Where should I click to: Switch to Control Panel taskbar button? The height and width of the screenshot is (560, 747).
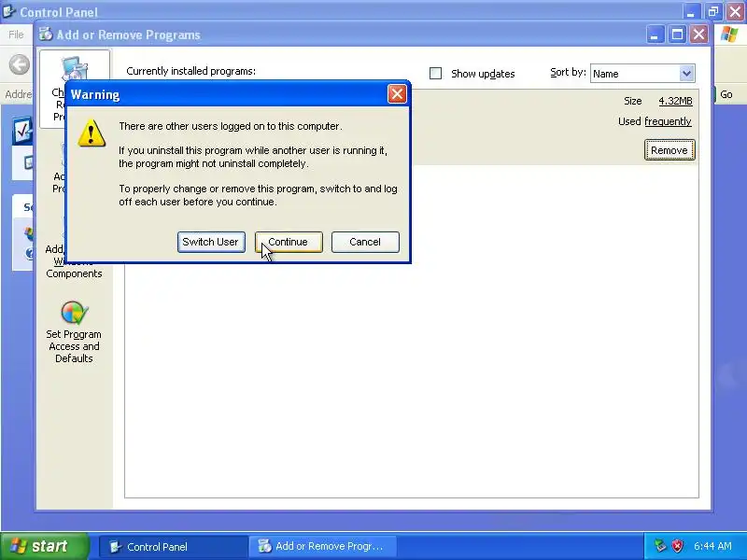[x=173, y=547]
